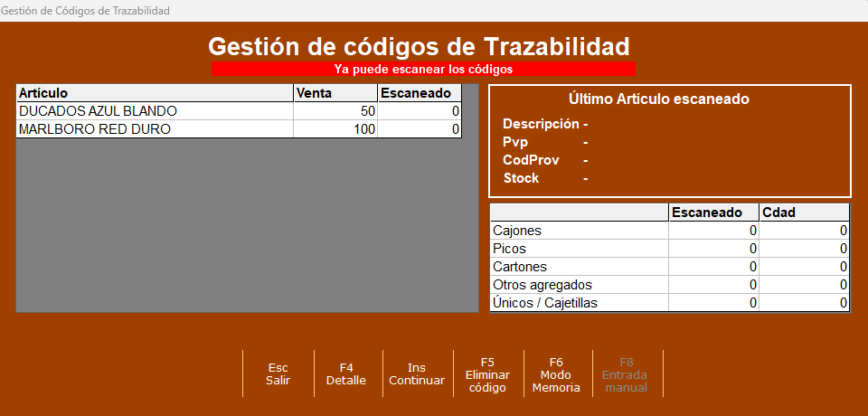Click Escaneado header in articles table
Viewport: 868px width, 416px height.
point(420,93)
